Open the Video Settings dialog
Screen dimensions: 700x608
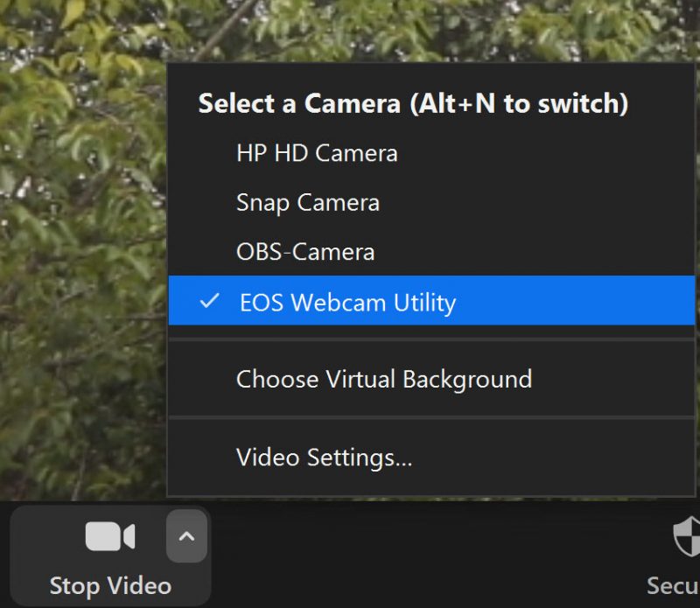tap(322, 456)
